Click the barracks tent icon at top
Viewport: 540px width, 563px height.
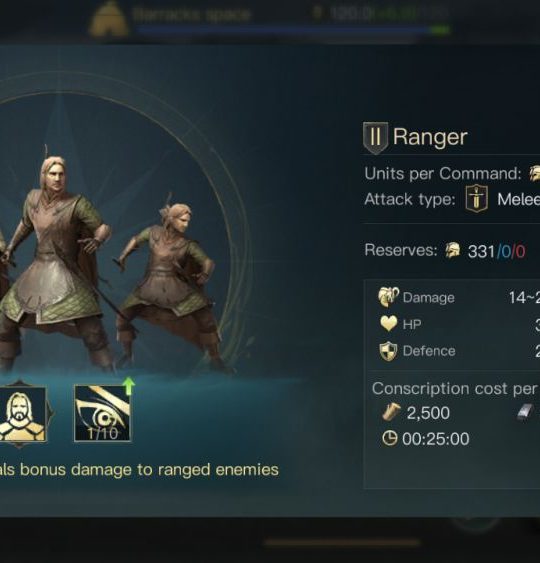108,19
